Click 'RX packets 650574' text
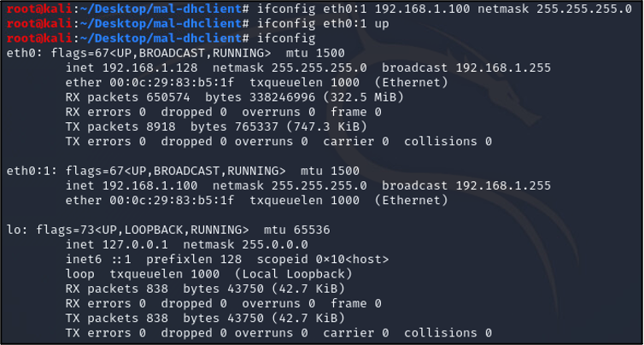 click(x=128, y=97)
